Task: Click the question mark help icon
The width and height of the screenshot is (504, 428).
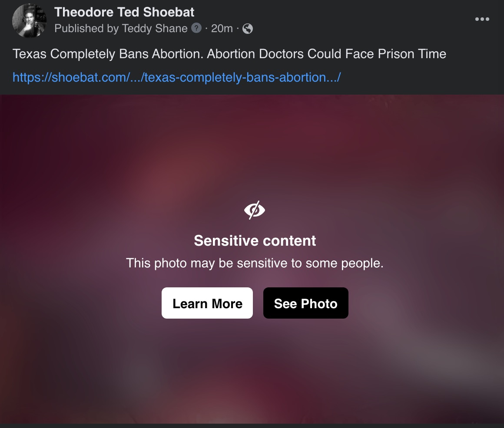Action: [197, 29]
